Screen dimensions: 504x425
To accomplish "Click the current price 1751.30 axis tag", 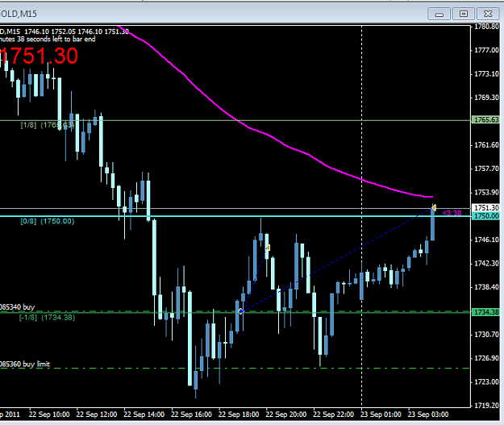I will point(485,208).
